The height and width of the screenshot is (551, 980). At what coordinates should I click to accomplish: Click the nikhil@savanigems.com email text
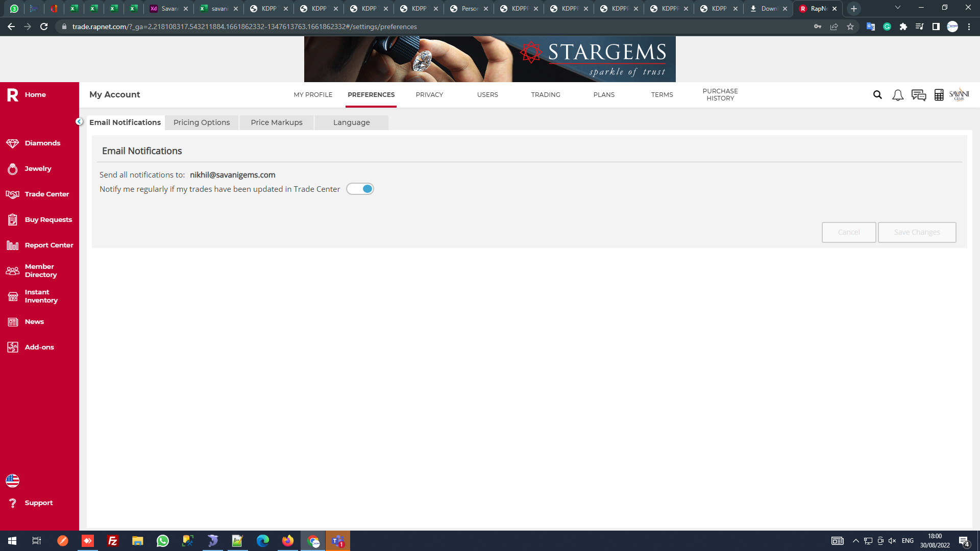pyautogui.click(x=233, y=175)
